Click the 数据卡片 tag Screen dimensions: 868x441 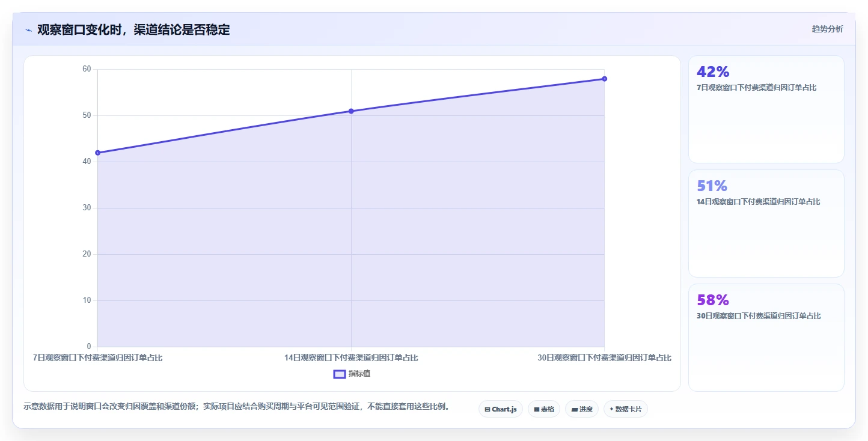tap(625, 409)
